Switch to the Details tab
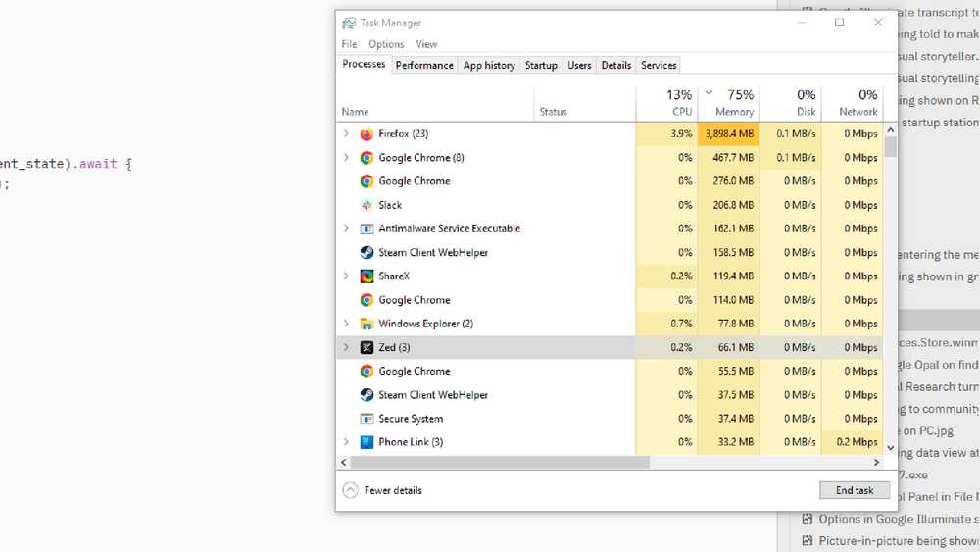980x552 pixels. [616, 65]
